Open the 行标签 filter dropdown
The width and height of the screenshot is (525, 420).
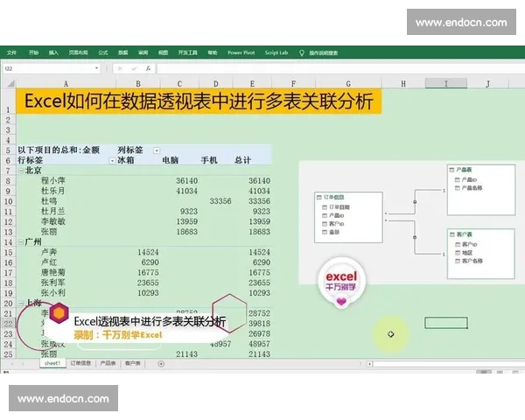[112, 161]
